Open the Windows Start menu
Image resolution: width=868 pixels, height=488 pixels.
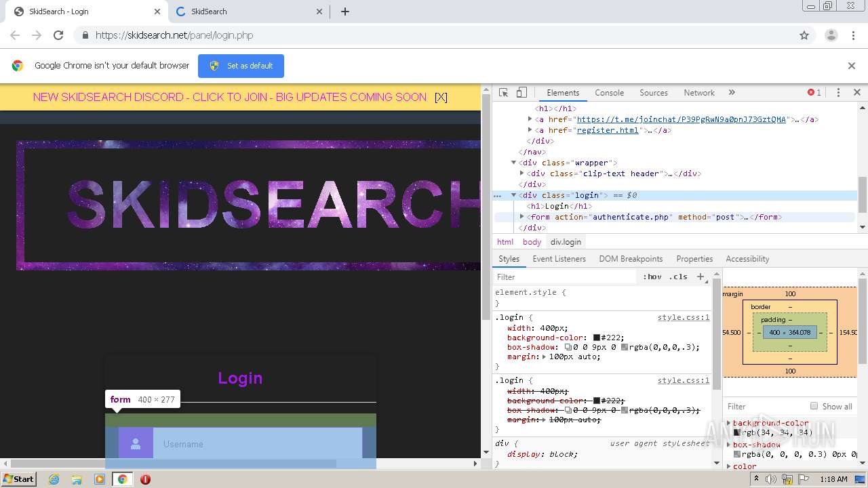pos(18,479)
